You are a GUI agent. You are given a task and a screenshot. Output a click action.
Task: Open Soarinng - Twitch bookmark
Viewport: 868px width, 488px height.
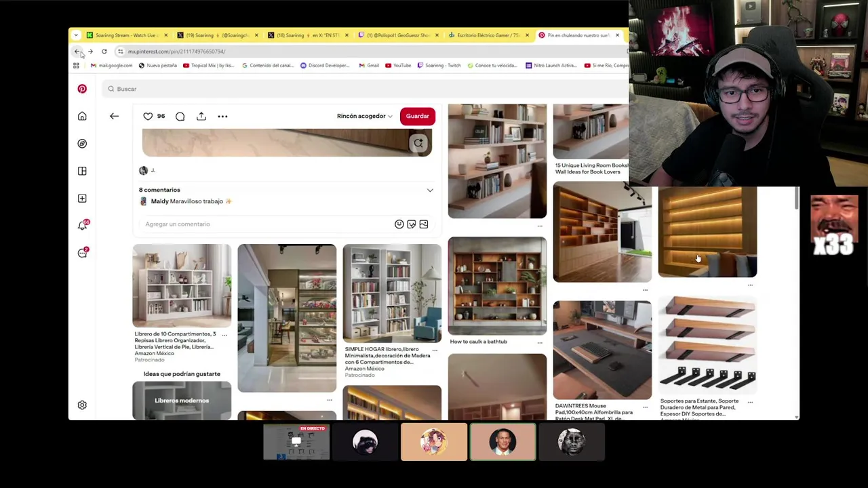pyautogui.click(x=439, y=66)
